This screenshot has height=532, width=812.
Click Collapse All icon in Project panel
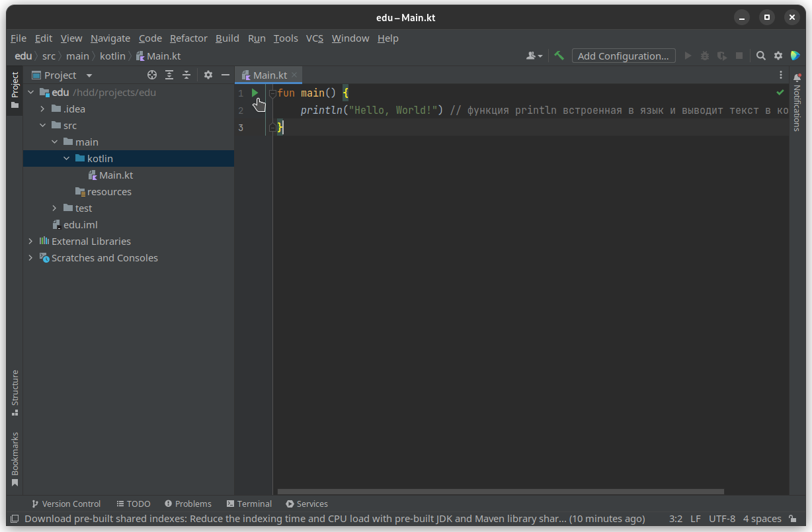(186, 75)
